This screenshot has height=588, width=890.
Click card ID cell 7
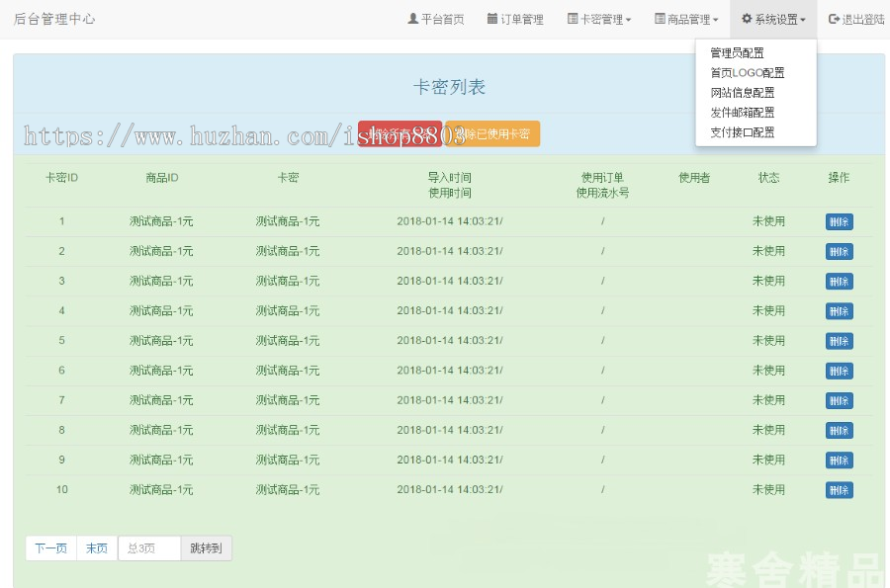coord(62,400)
